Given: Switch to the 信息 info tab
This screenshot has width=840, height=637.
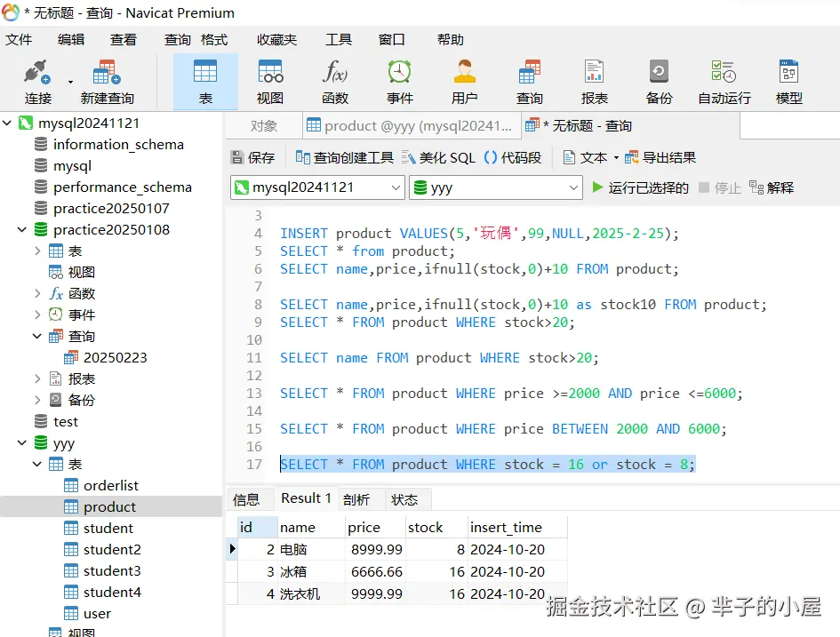Looking at the screenshot, I should [x=246, y=499].
